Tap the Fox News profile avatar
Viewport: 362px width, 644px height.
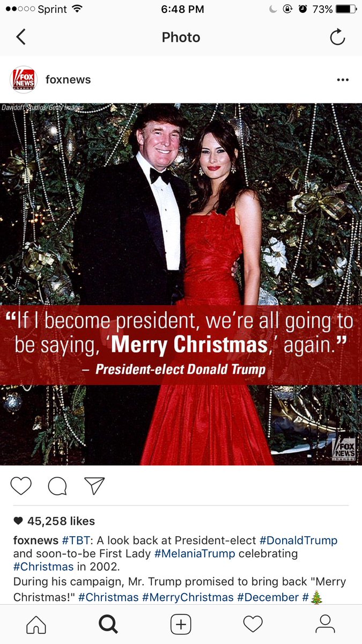click(x=23, y=80)
